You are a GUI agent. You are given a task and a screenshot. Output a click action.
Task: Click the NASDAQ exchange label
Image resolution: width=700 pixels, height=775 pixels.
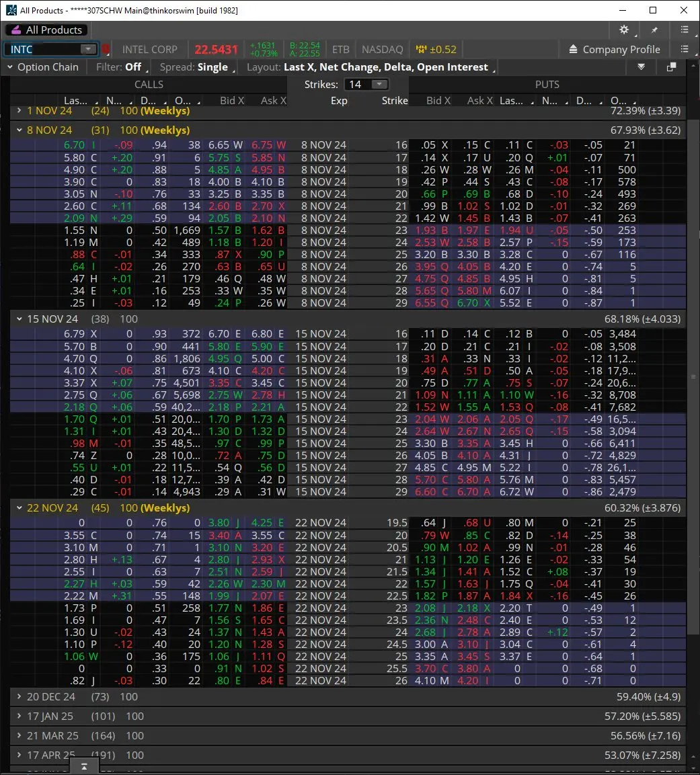tap(382, 50)
